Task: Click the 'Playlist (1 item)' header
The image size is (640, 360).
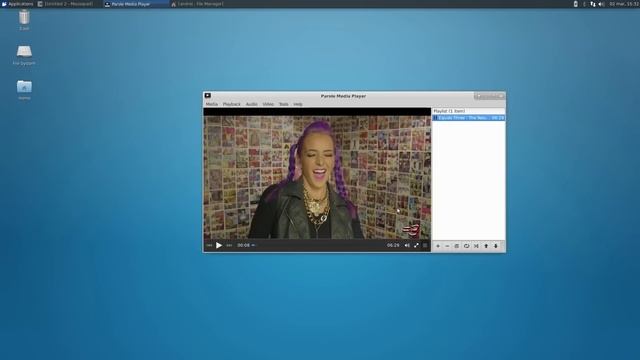Action: (x=469, y=111)
